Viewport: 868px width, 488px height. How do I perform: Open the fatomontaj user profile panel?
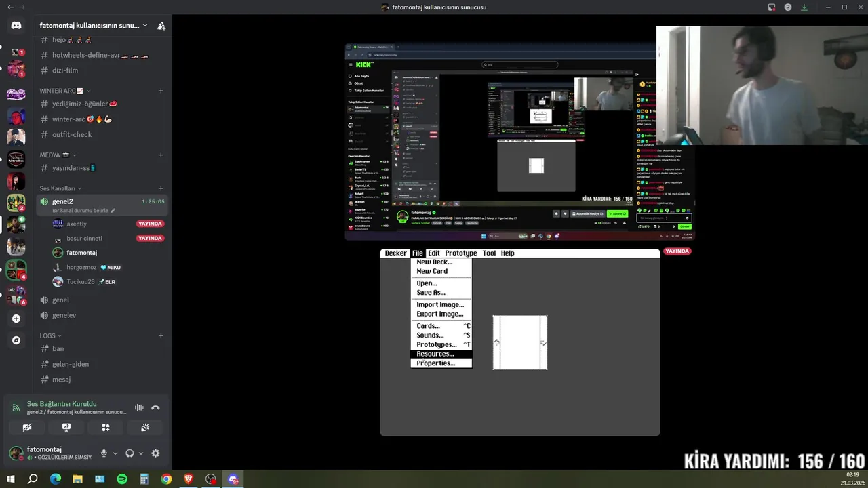click(50, 453)
